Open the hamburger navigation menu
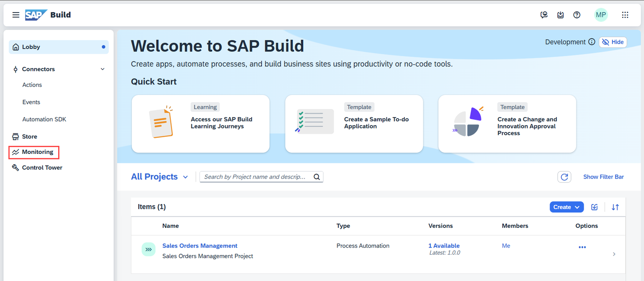 click(16, 15)
